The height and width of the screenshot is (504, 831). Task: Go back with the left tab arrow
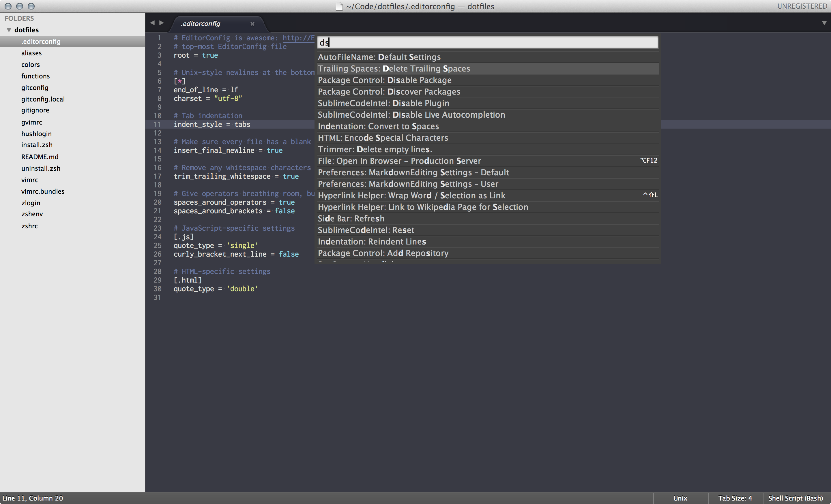coord(152,22)
